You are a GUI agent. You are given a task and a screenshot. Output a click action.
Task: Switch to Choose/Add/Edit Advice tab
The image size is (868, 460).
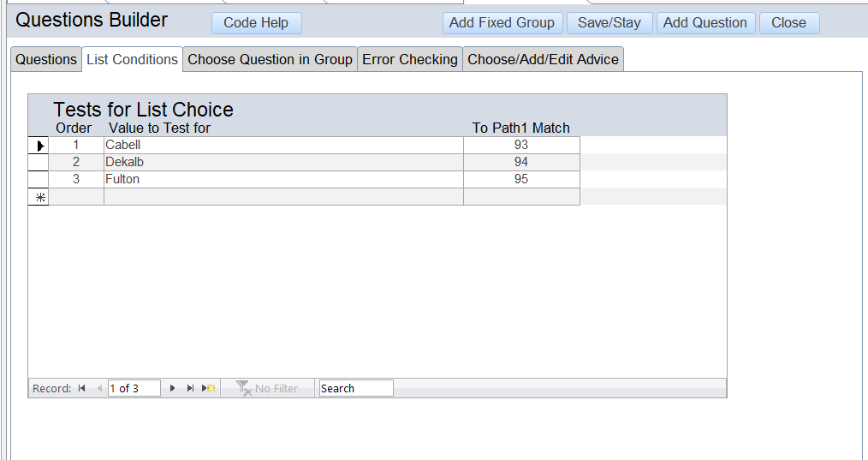[543, 59]
